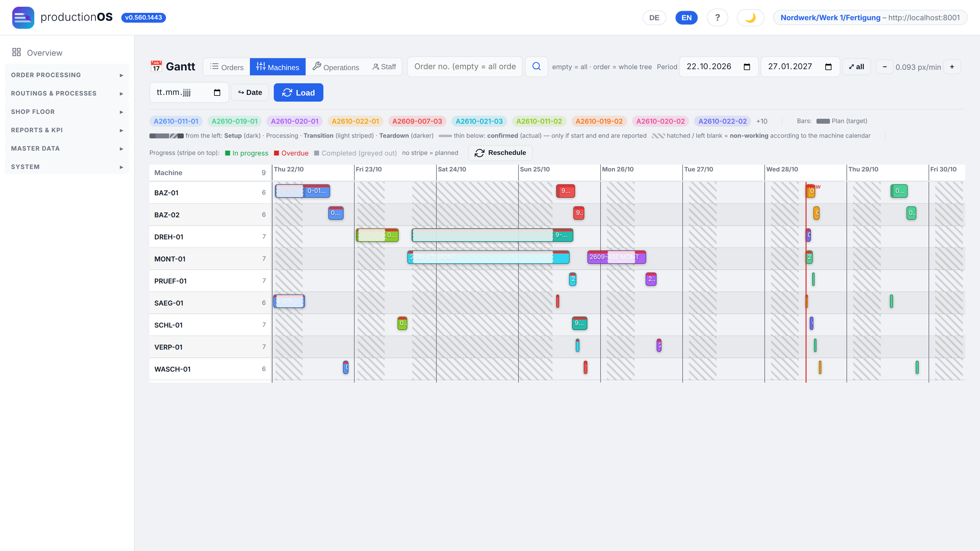Select order chip A2610-022-01

pos(355,121)
